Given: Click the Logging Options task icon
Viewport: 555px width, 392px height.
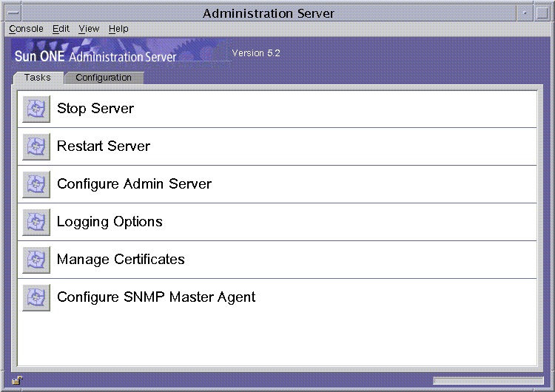Looking at the screenshot, I should click(x=36, y=222).
